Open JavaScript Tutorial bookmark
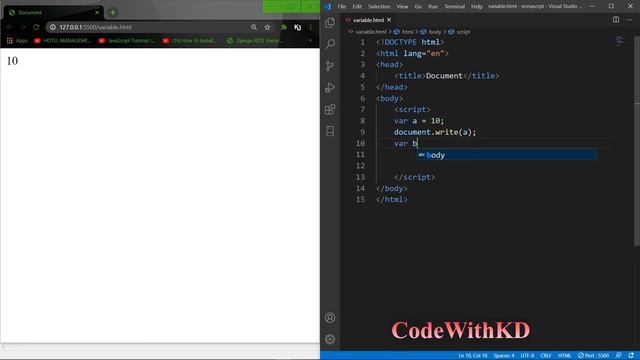 click(x=127, y=40)
